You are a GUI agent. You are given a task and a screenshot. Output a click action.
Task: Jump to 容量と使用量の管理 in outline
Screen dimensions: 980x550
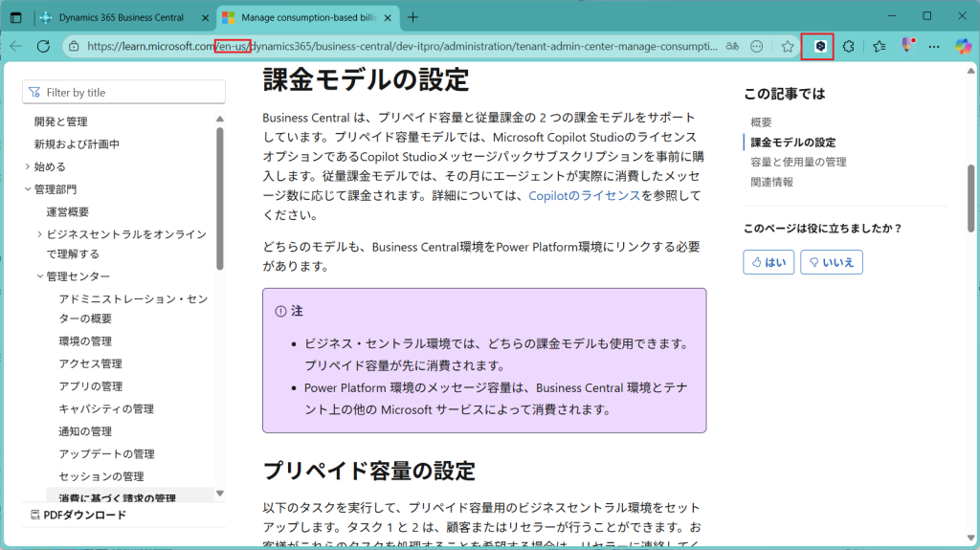click(x=798, y=162)
